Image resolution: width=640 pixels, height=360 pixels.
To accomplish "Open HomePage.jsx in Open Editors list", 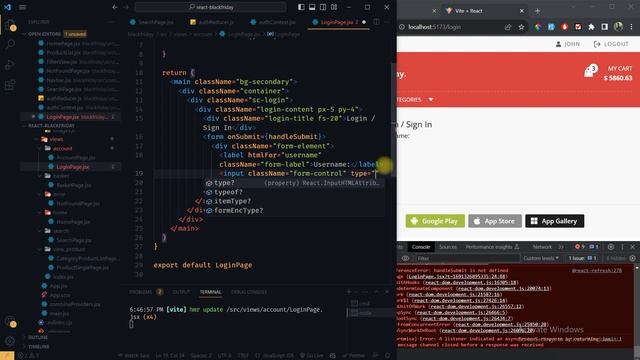I will pyautogui.click(x=78, y=43).
